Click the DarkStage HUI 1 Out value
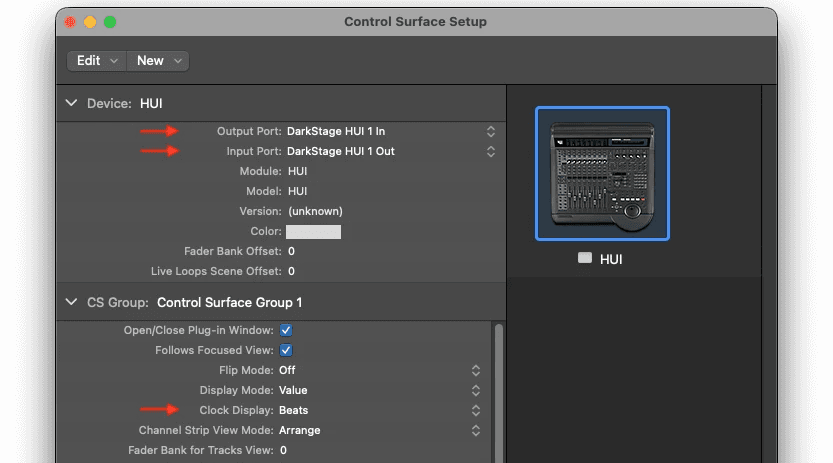Viewport: 833px width, 463px height. [341, 151]
